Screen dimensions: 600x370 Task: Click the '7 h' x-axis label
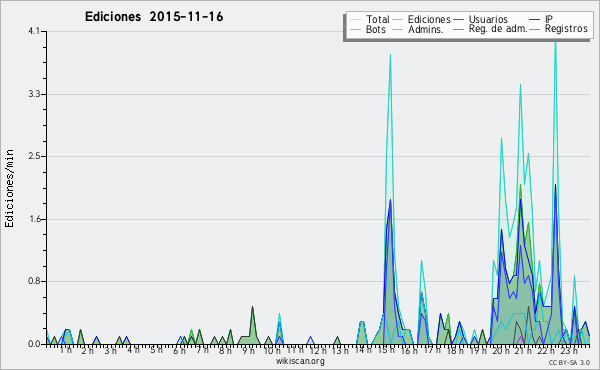click(202, 350)
